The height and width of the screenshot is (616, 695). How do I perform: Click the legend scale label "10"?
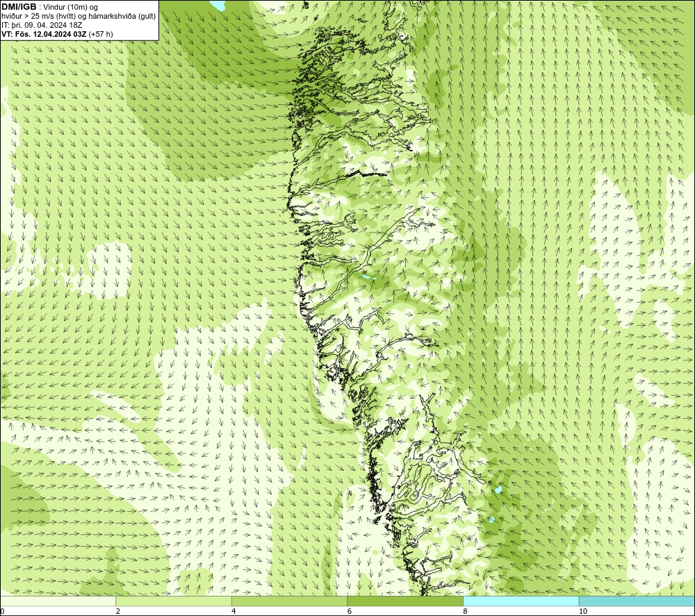click(x=583, y=611)
